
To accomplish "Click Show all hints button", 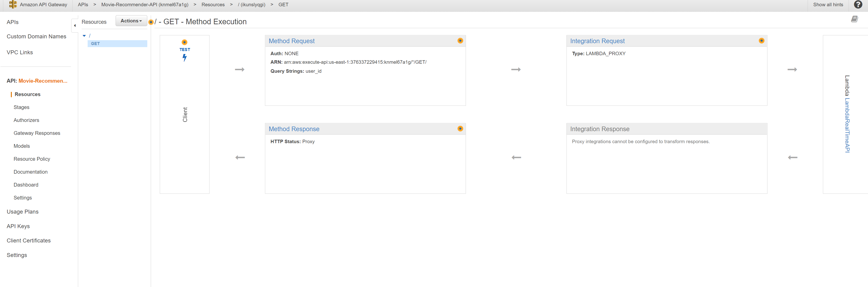I will tap(828, 5).
